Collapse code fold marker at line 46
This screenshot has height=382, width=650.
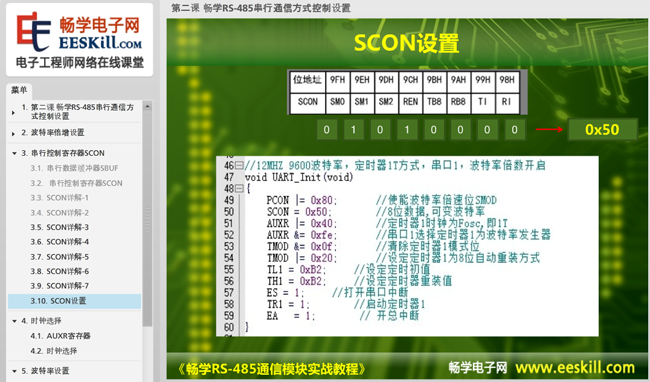pos(239,166)
